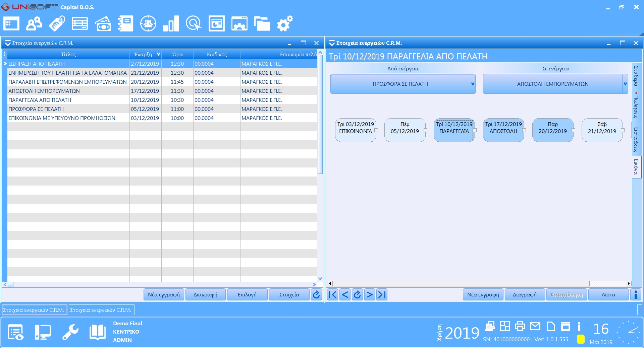Select the Τρί 10/12/2019 ΠΑΡΑΓΓΕΛΙΑ timeline node

click(454, 130)
